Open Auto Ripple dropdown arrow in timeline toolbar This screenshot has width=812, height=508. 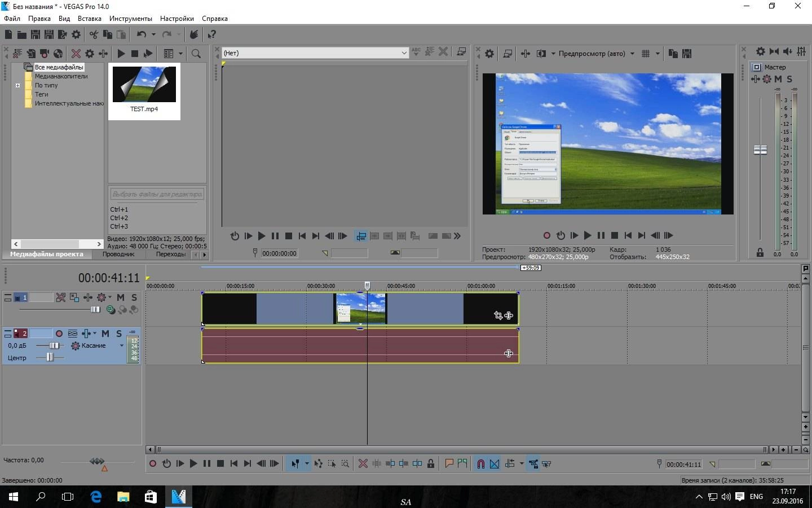[522, 464]
